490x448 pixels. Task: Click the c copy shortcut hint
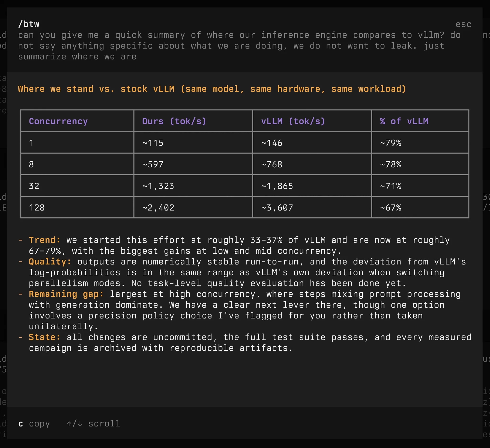click(x=34, y=424)
